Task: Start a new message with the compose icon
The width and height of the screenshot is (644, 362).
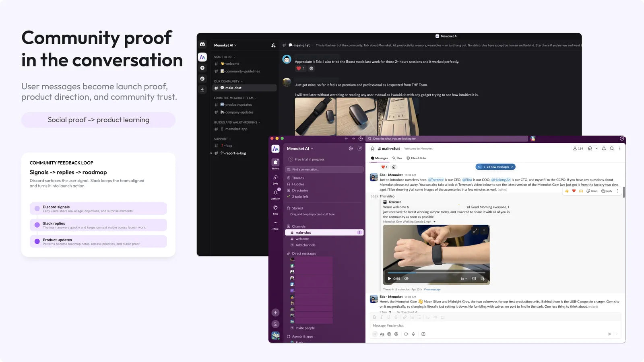Action: [359, 148]
